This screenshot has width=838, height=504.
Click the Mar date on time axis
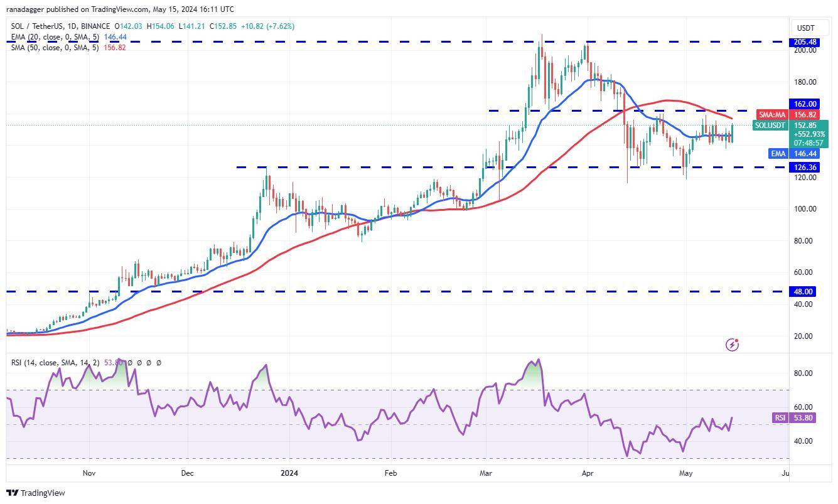click(485, 473)
